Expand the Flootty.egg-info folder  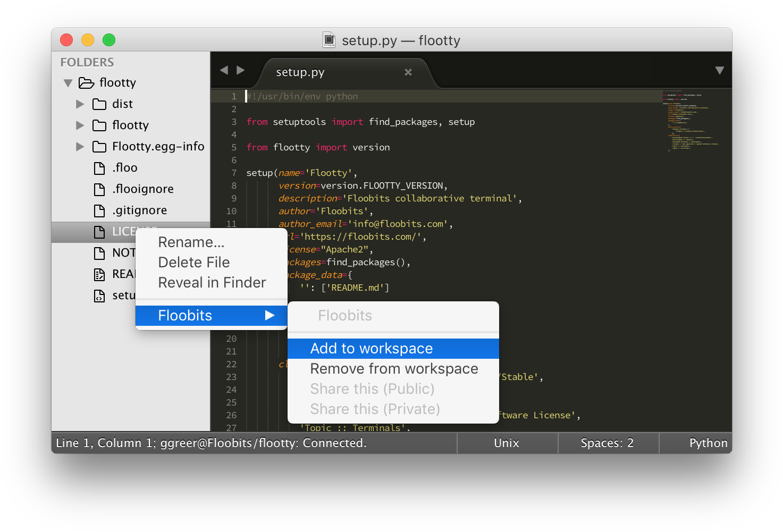pos(80,147)
